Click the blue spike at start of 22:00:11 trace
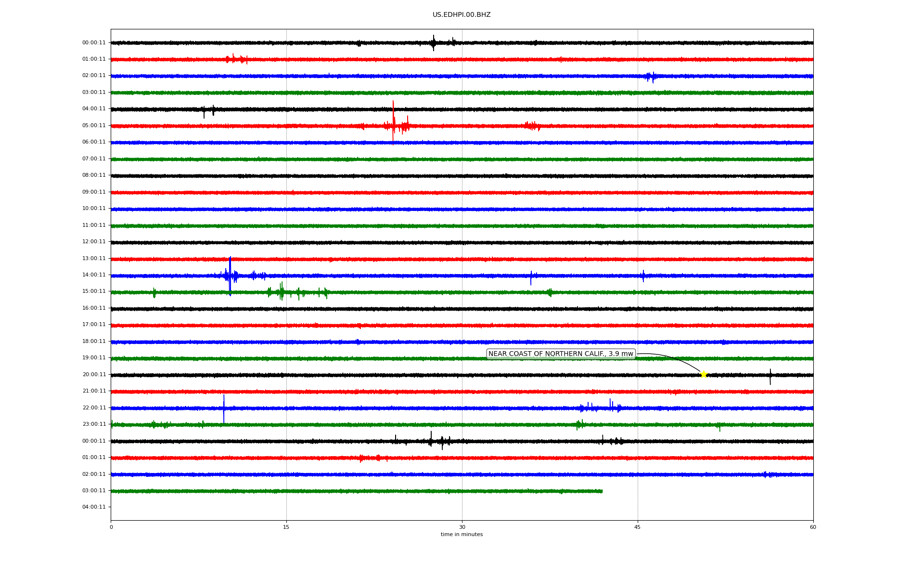 pyautogui.click(x=224, y=408)
